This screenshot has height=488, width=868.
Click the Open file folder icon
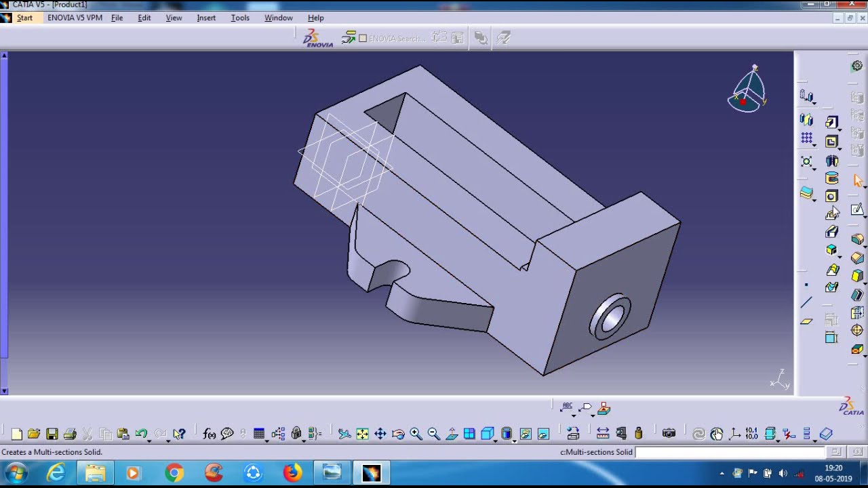34,434
